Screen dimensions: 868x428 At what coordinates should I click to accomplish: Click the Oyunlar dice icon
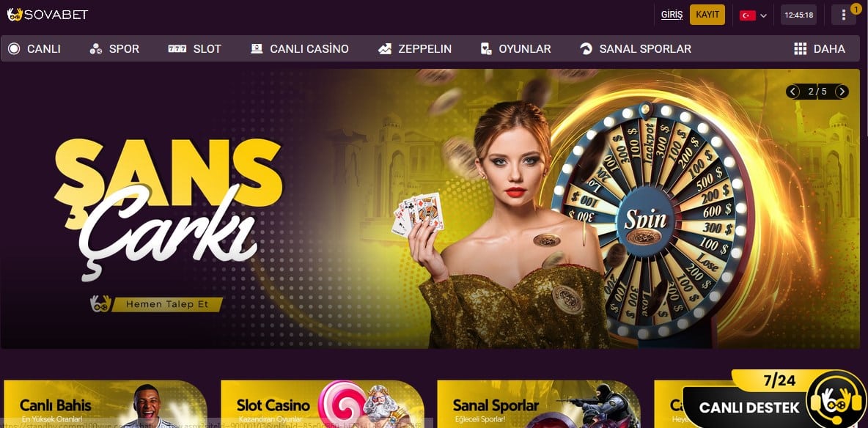(486, 48)
